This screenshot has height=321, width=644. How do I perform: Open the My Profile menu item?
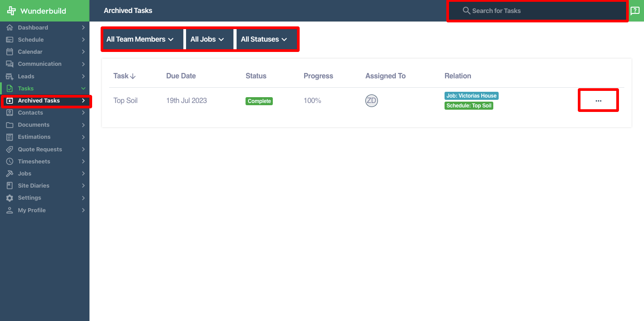click(45, 210)
